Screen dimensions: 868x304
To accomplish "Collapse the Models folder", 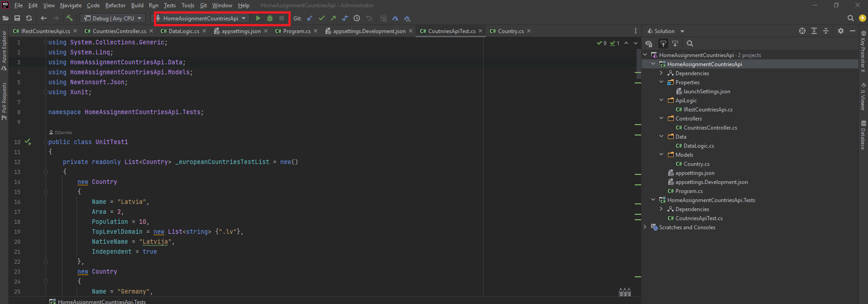I will (x=662, y=154).
